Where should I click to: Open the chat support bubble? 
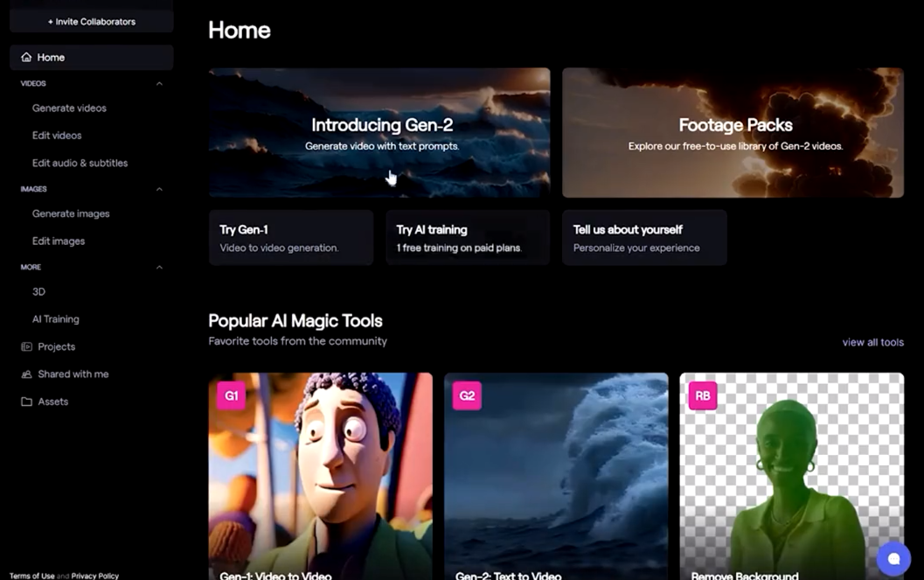[x=893, y=558]
